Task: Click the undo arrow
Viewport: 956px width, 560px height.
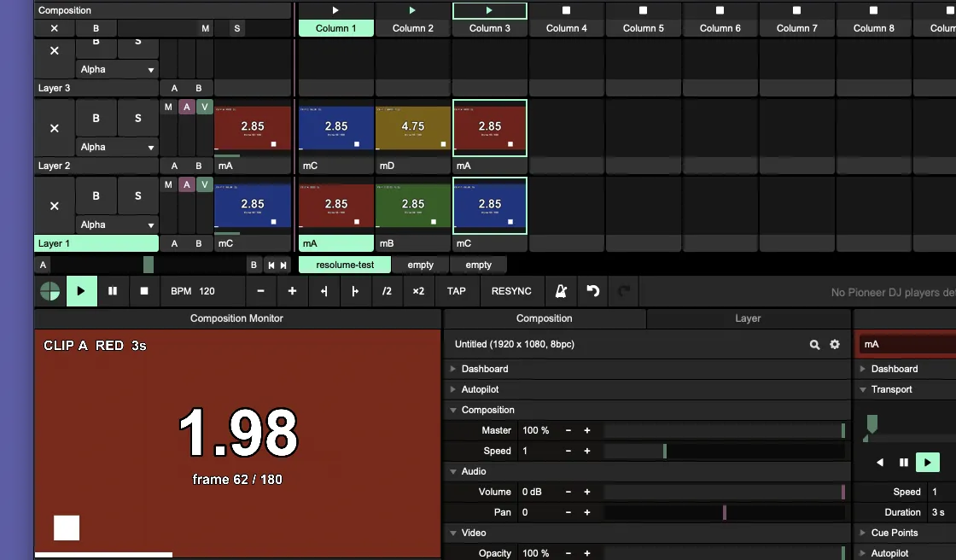Action: click(x=592, y=292)
